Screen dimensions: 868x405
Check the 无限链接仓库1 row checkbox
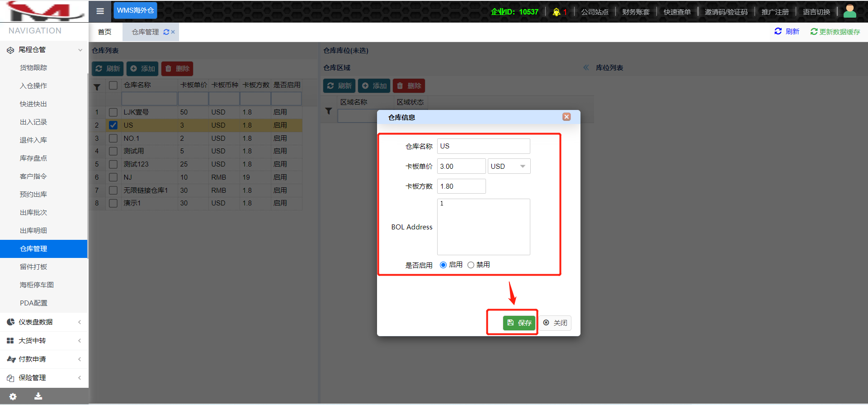click(113, 191)
